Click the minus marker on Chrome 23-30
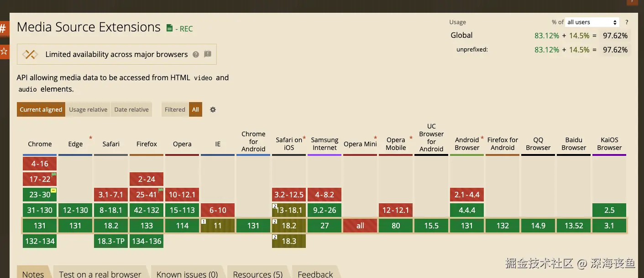This screenshot has height=278, width=644. coord(53,190)
